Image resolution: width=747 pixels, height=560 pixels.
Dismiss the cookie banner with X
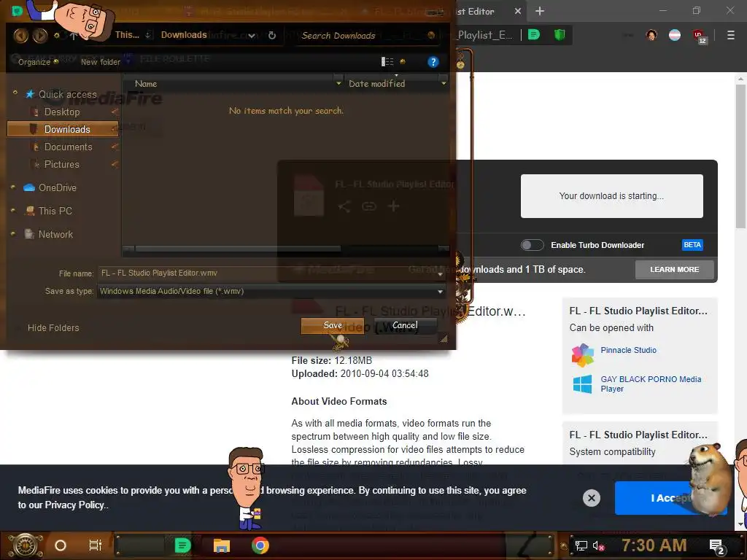(591, 498)
